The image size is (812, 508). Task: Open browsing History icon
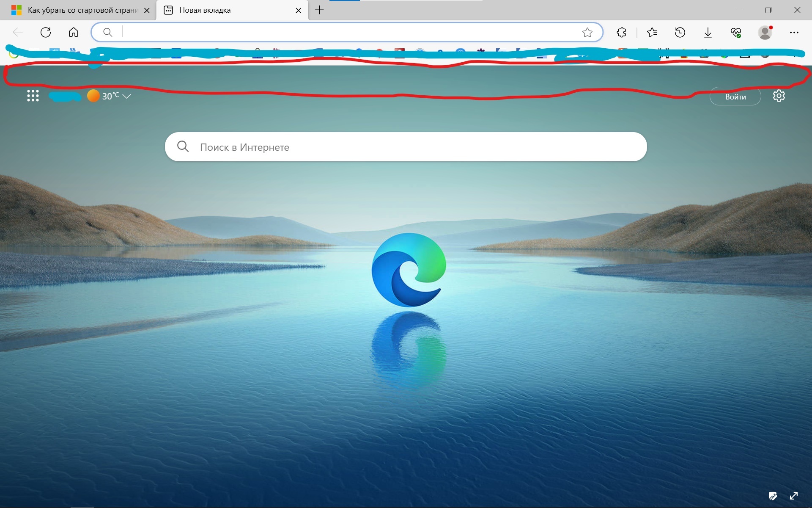(x=680, y=32)
